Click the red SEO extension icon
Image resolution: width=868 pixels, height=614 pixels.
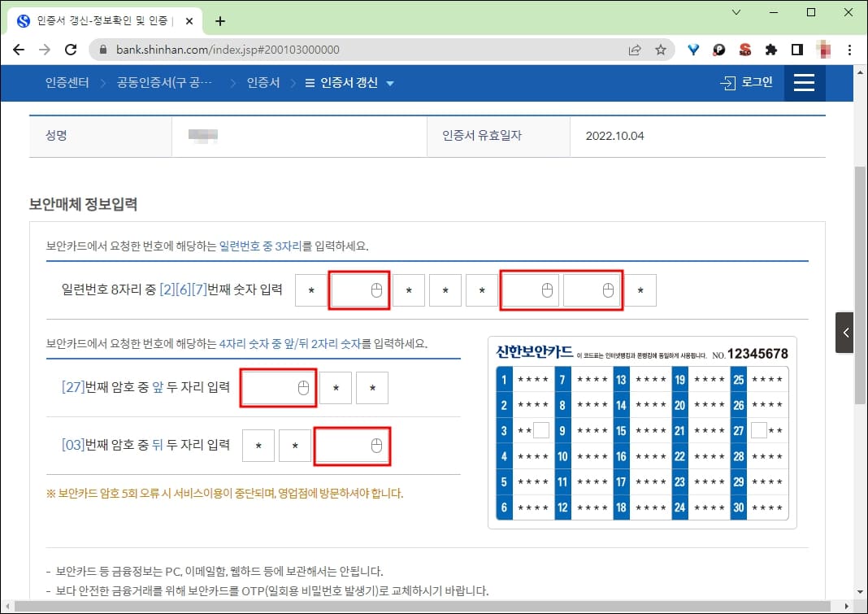click(x=744, y=50)
